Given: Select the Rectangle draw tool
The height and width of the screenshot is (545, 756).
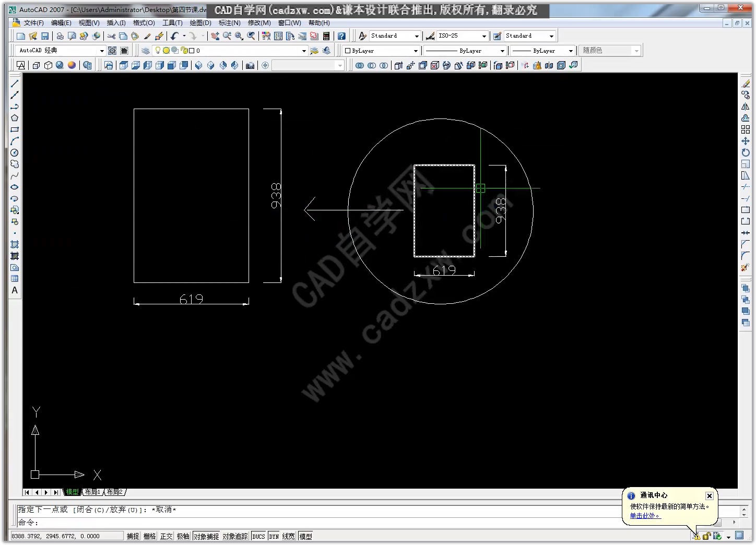Looking at the screenshot, I should click(x=15, y=129).
